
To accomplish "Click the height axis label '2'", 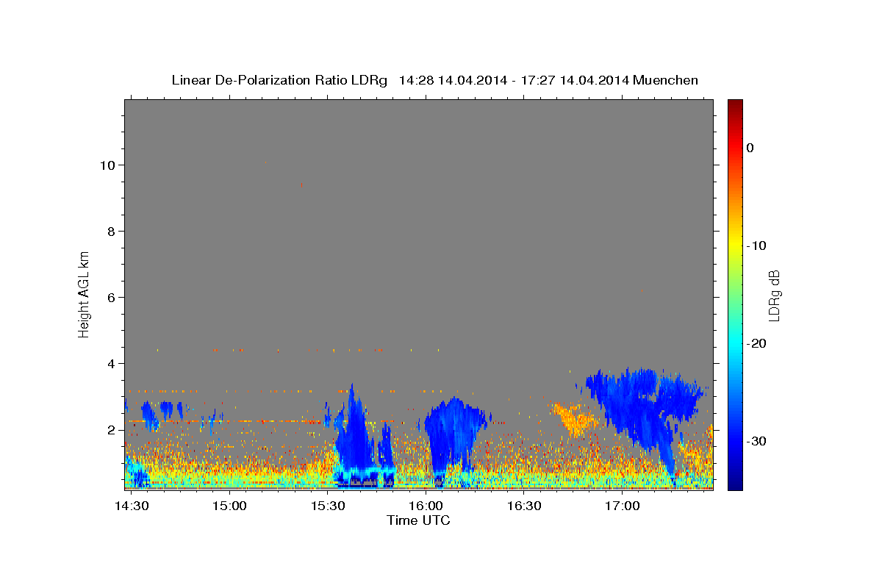I will click(x=110, y=430).
